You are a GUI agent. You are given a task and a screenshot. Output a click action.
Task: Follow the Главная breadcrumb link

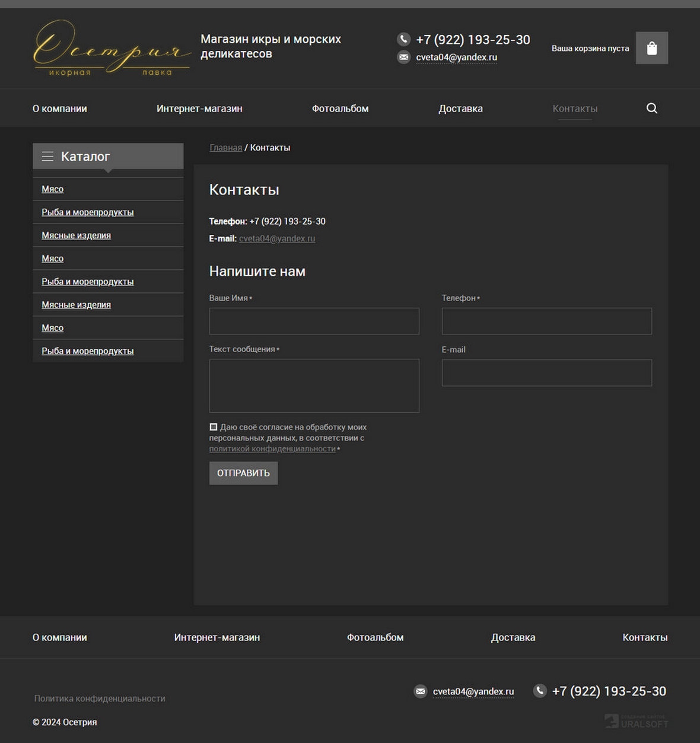225,148
